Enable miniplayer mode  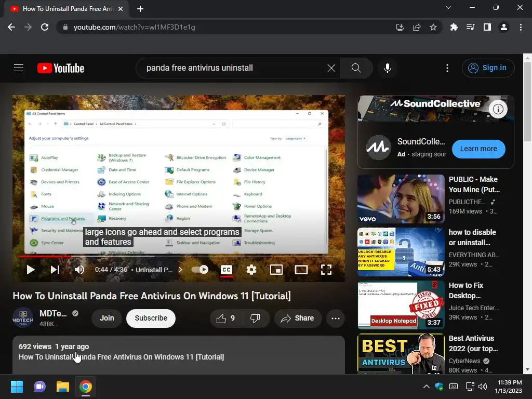(x=276, y=270)
